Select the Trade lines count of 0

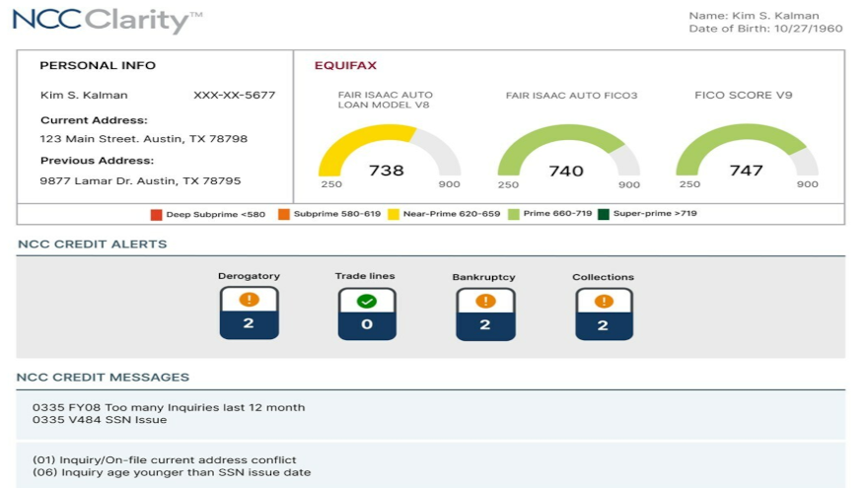point(367,324)
